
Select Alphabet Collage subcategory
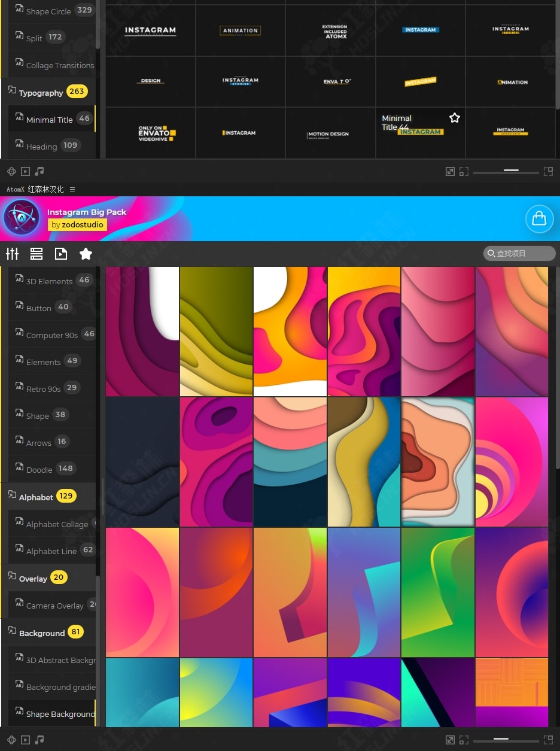[x=52, y=524]
